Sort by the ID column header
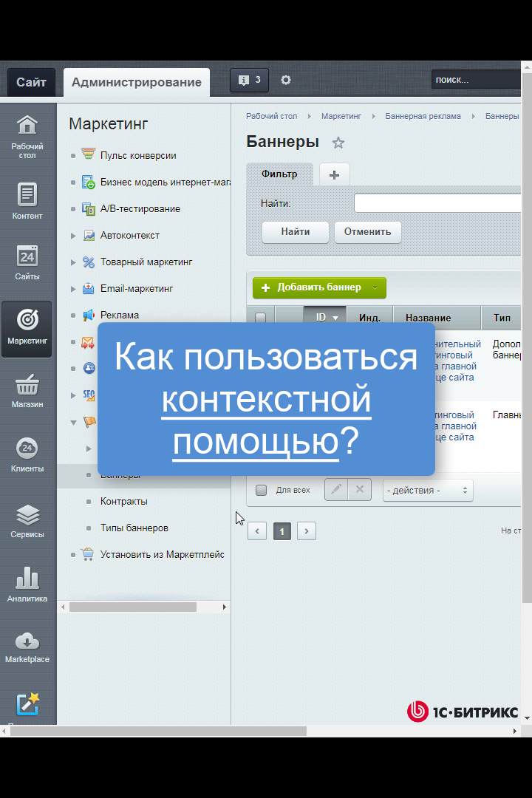 [325, 318]
